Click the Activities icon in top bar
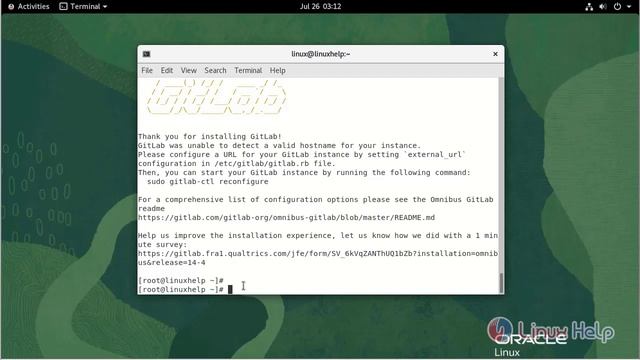Image resolution: width=640 pixels, height=360 pixels. [x=11, y=7]
